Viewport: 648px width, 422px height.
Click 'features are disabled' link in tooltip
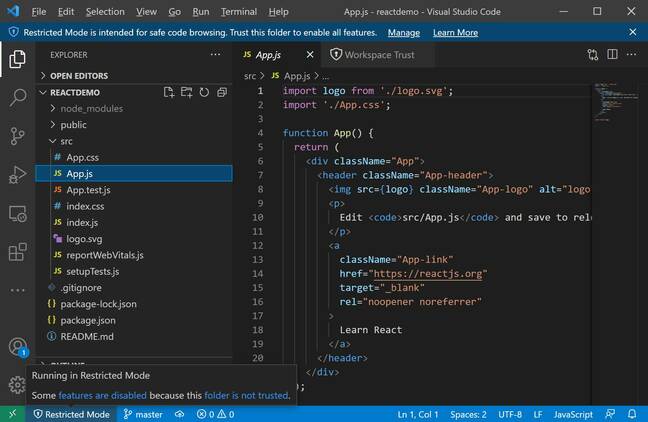(x=102, y=395)
